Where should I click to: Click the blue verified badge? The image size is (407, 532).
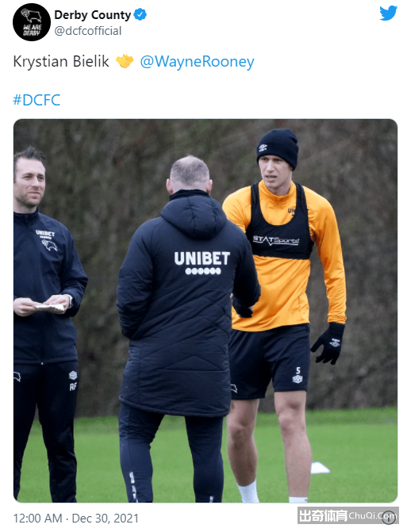point(140,15)
